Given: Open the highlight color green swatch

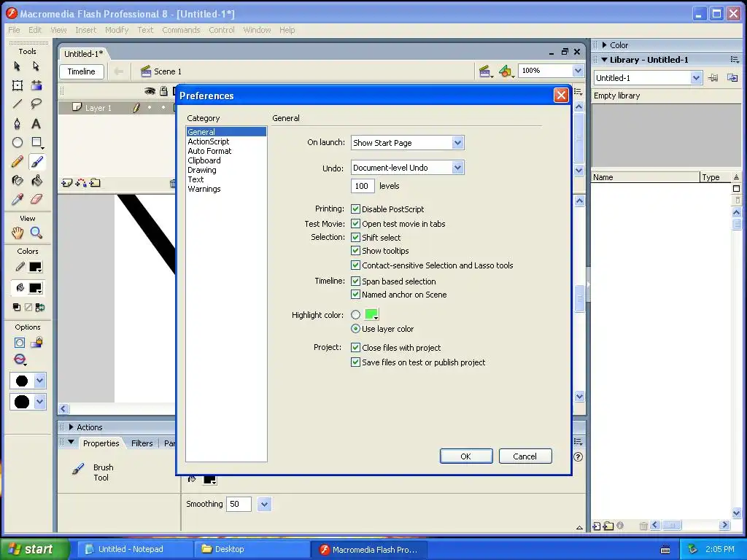Looking at the screenshot, I should click(371, 314).
